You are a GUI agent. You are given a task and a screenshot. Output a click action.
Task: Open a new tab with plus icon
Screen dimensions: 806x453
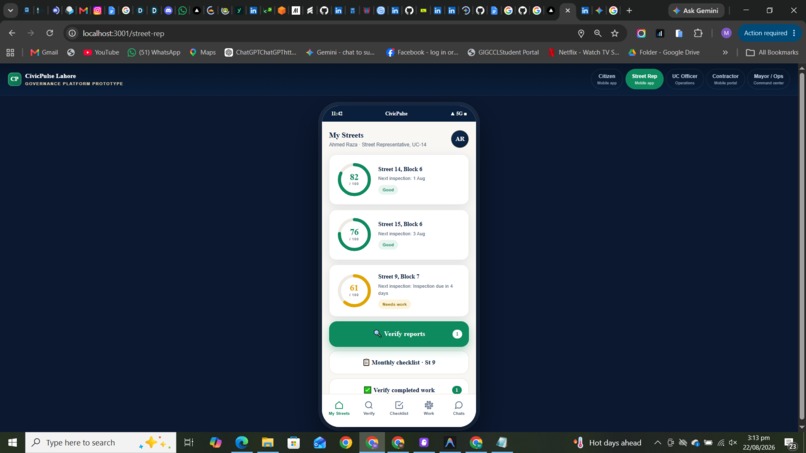point(629,10)
